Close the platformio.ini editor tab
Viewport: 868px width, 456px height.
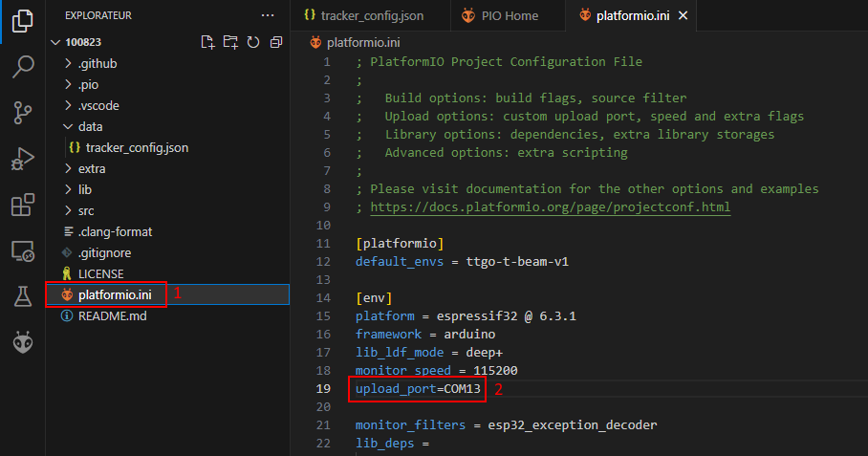(x=683, y=15)
